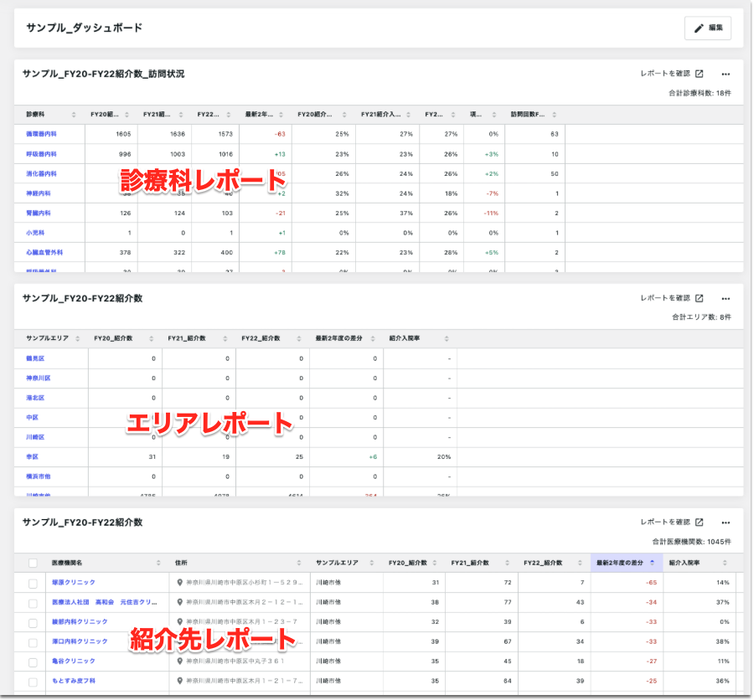Open the 循環器内科 department link
754x700 pixels.
pyautogui.click(x=41, y=134)
